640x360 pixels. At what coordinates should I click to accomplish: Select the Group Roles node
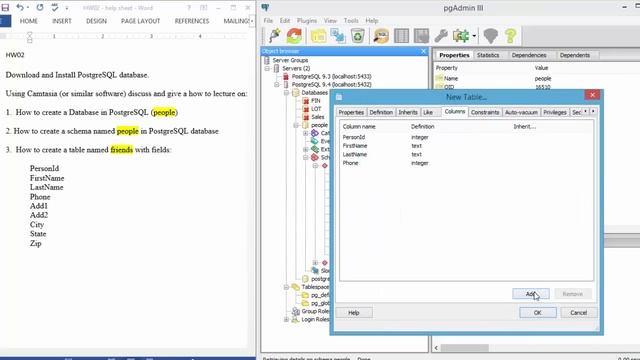coord(315,311)
